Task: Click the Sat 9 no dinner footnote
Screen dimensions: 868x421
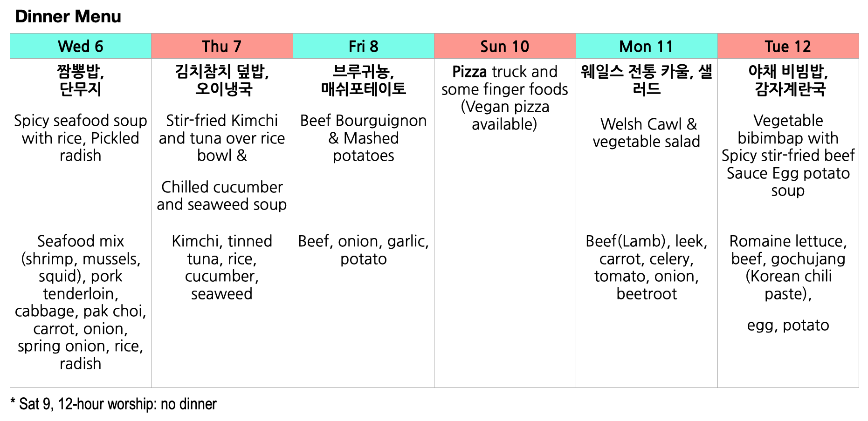Action: click(113, 404)
